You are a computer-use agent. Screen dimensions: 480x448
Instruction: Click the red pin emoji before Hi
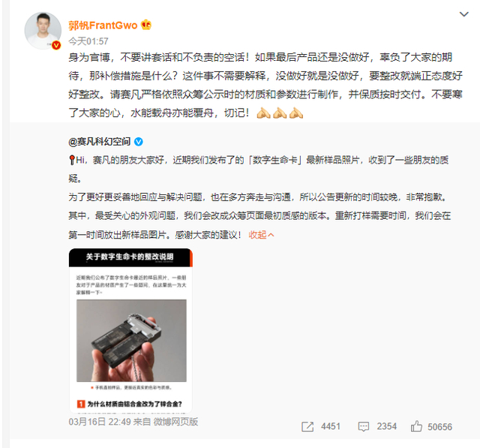[72, 160]
